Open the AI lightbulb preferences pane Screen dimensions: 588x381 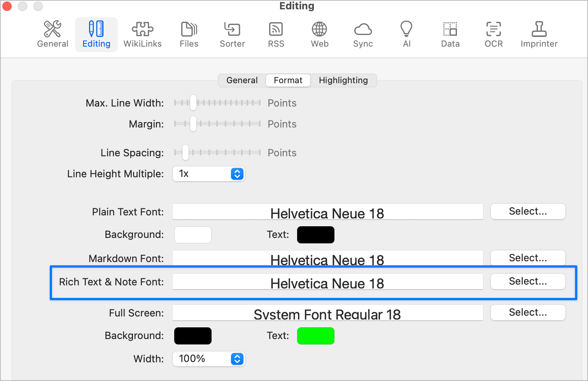tap(406, 35)
